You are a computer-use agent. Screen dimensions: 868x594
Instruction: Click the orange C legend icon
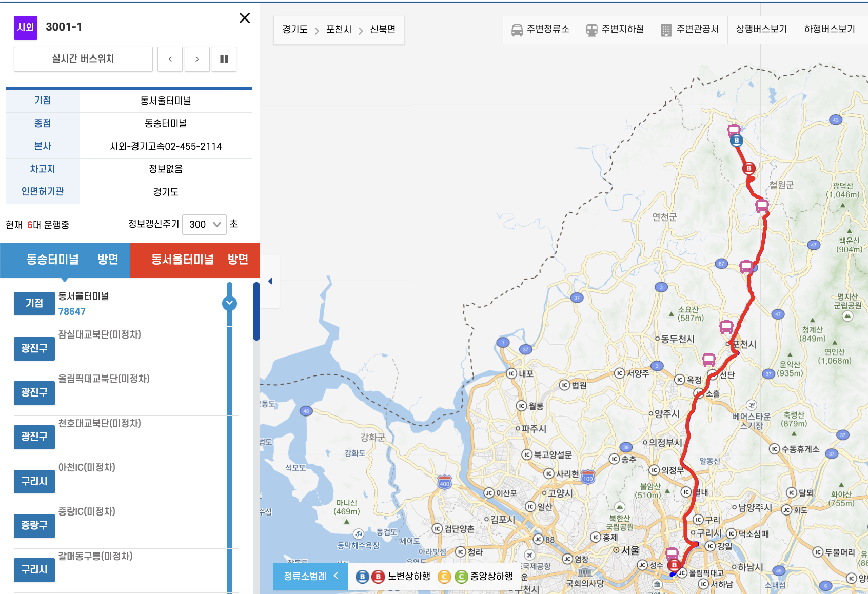[444, 577]
